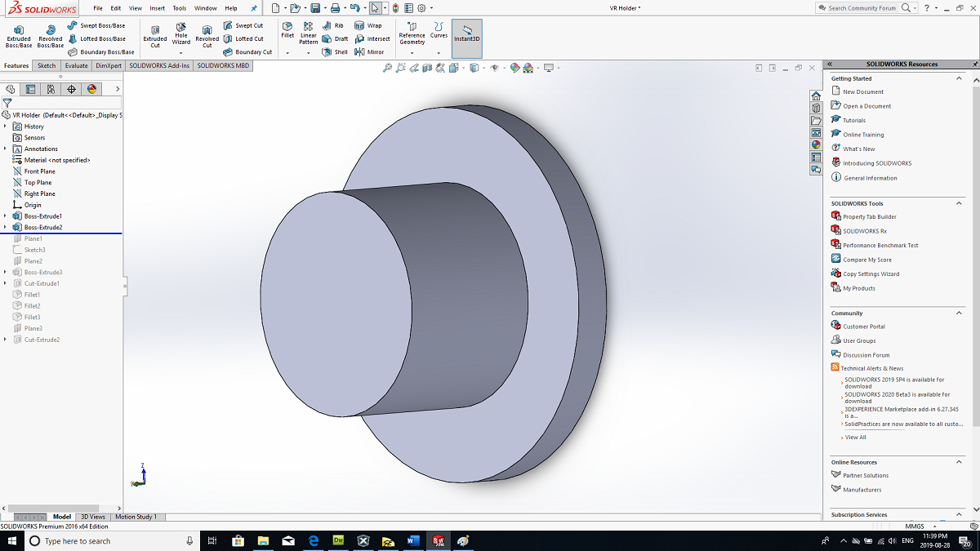Open the ConfigurationManager tab icon
The image size is (980, 551).
(x=51, y=89)
